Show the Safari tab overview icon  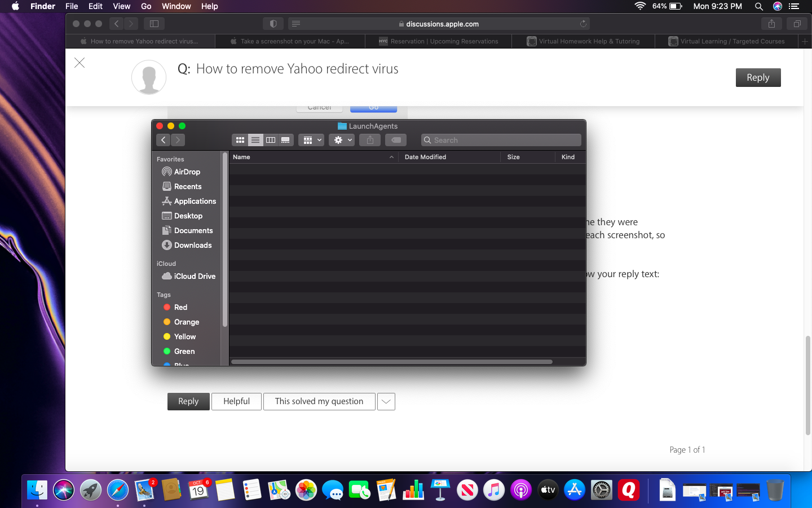tap(797, 24)
